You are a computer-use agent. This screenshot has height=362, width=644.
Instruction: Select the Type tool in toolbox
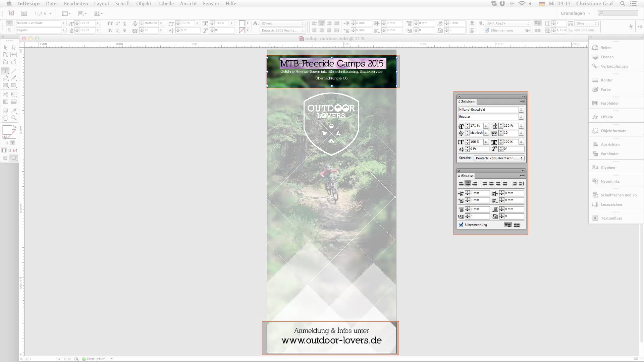[5, 71]
